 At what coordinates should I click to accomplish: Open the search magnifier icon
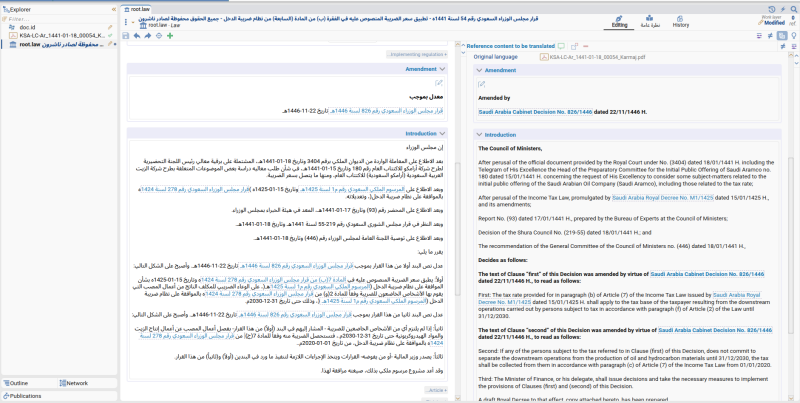793,10
